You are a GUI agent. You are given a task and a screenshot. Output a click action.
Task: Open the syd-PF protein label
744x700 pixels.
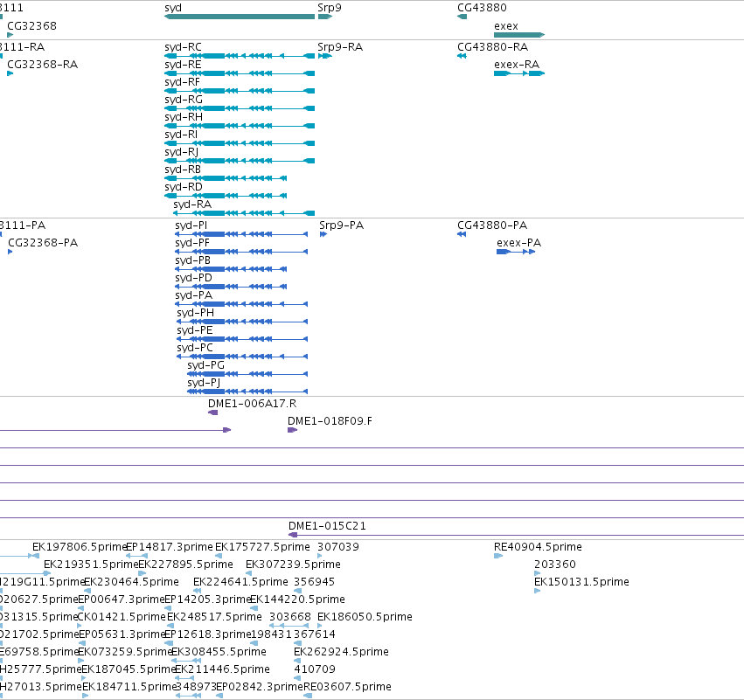(x=192, y=243)
